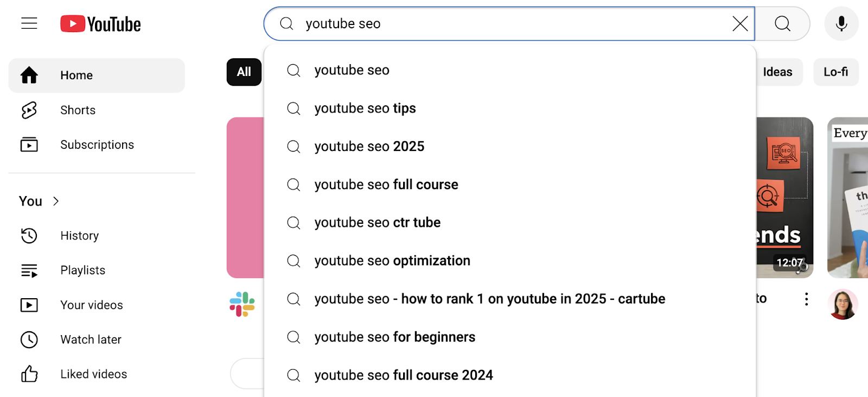Toggle the hamburger menu to collapse the sidebar
The image size is (868, 397).
29,23
